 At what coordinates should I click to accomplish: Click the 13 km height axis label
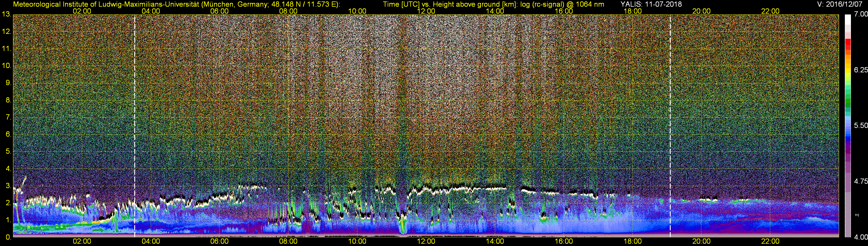[x=6, y=14]
